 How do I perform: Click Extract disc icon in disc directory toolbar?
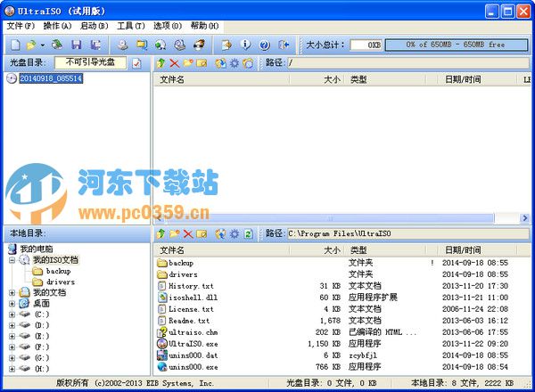(220, 63)
